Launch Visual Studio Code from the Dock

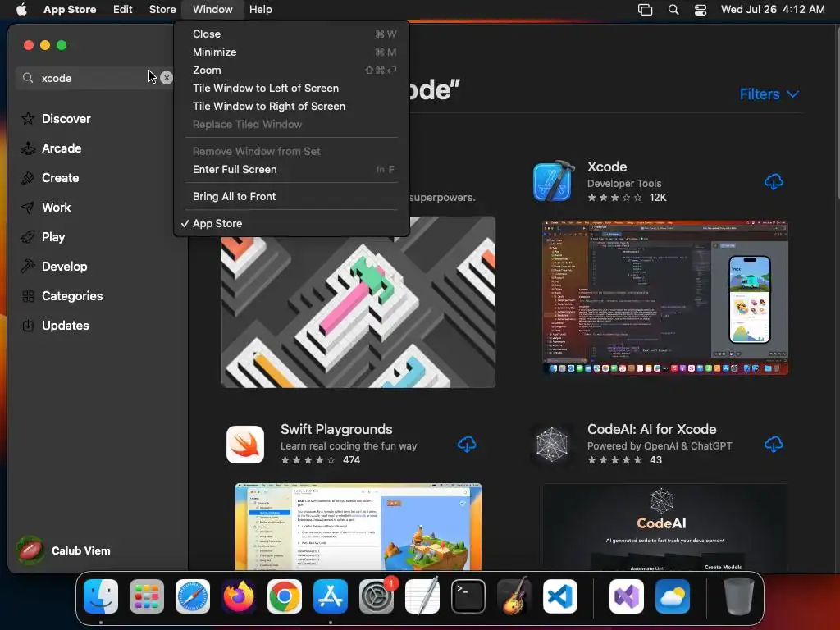tap(559, 596)
